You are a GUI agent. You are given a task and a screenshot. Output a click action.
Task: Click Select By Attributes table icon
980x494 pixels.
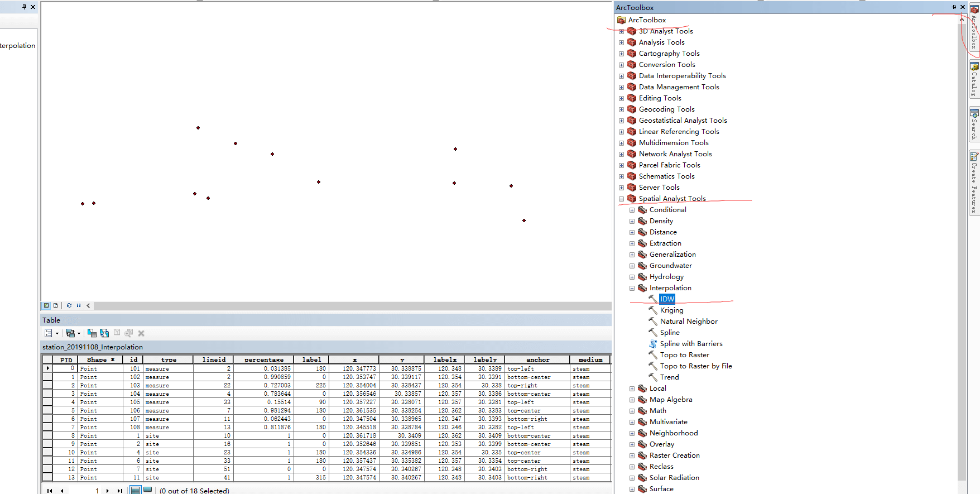tap(92, 333)
